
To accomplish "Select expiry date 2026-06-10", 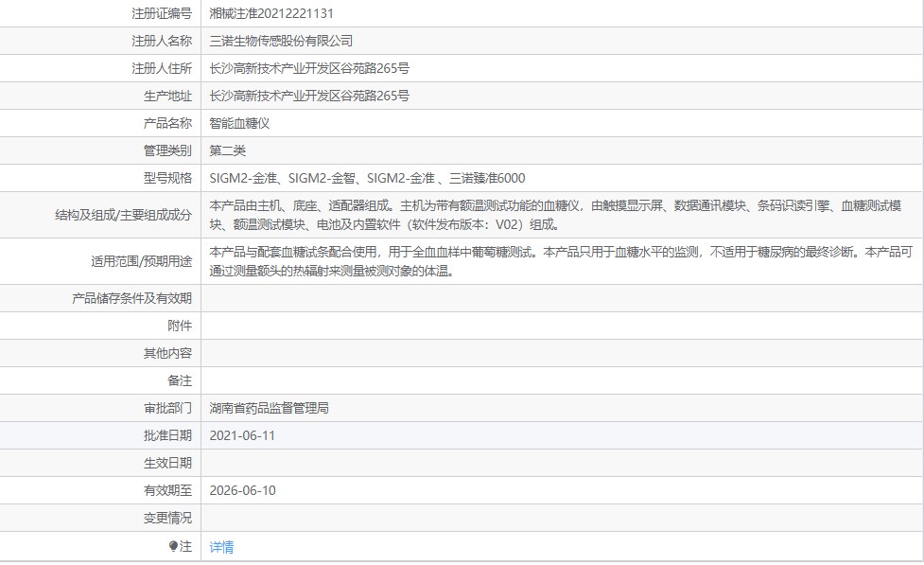I will point(242,490).
